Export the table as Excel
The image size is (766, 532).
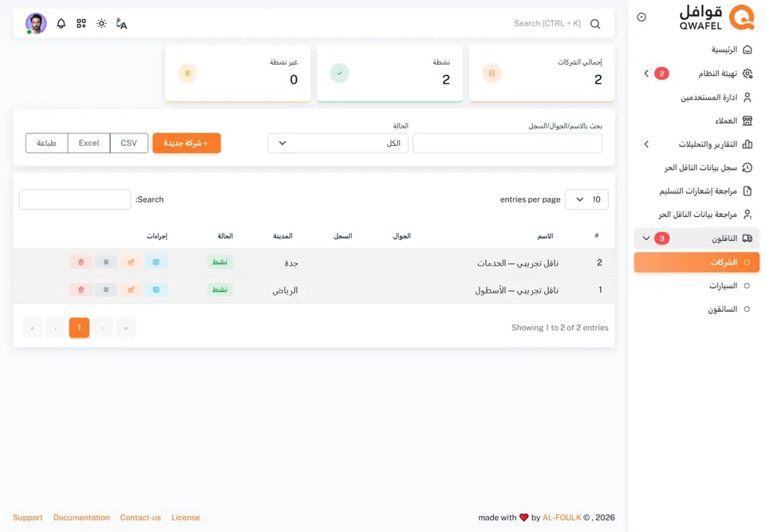pos(89,143)
